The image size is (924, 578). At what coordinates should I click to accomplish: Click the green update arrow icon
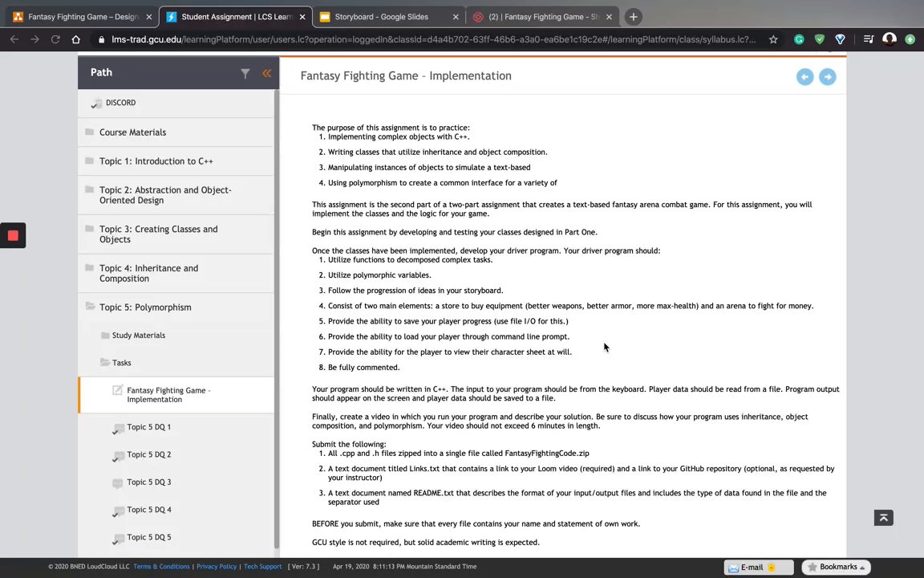coord(910,39)
